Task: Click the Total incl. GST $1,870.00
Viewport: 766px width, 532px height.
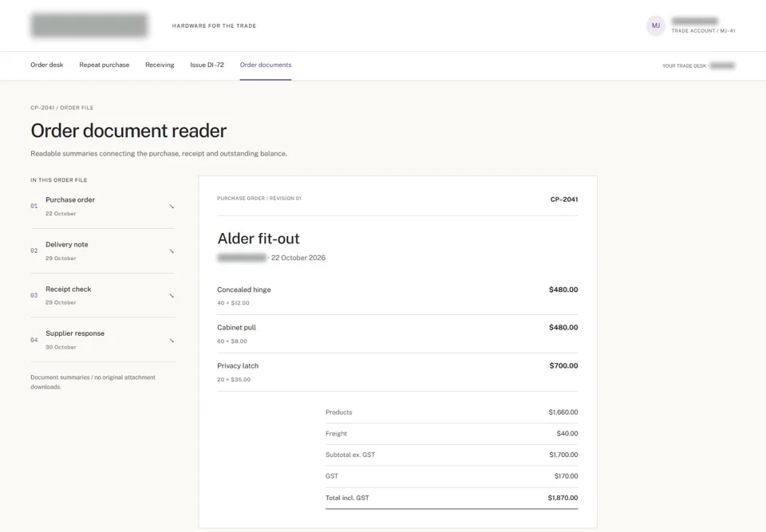Action: 452,498
